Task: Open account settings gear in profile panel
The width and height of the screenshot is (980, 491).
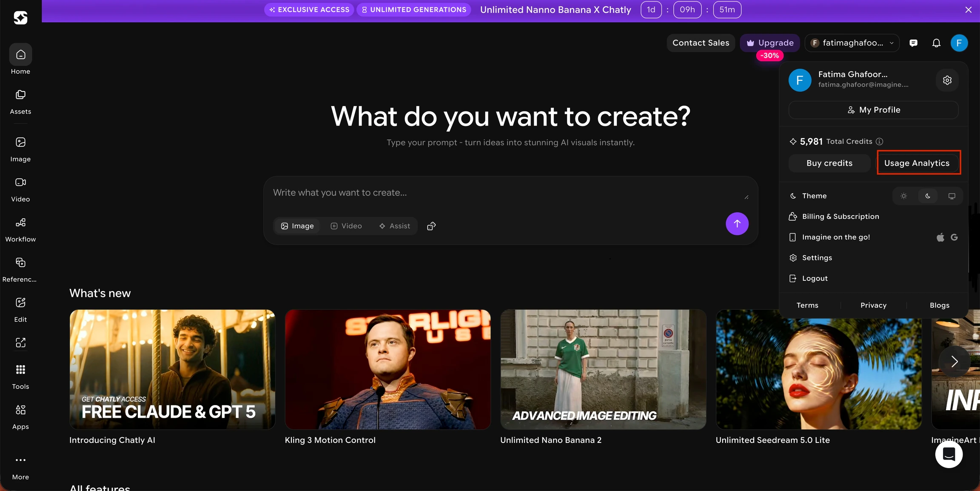Action: (x=947, y=80)
